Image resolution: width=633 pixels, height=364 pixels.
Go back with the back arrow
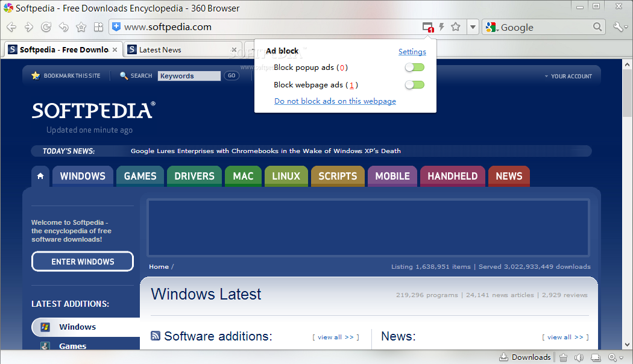point(11,27)
